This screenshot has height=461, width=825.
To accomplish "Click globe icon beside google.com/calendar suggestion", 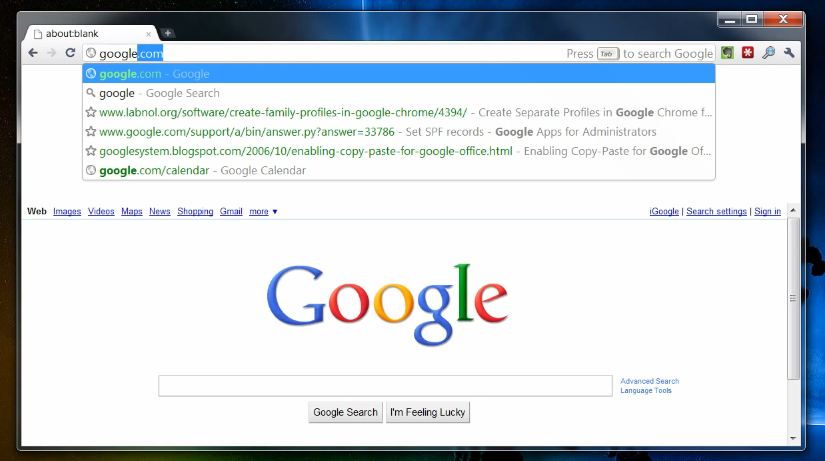I will (91, 171).
